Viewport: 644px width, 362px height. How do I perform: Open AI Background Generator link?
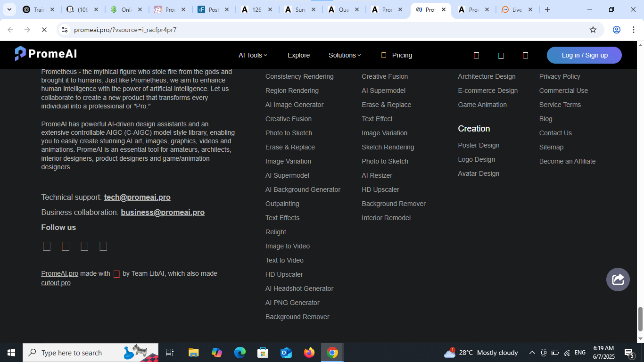pyautogui.click(x=303, y=189)
